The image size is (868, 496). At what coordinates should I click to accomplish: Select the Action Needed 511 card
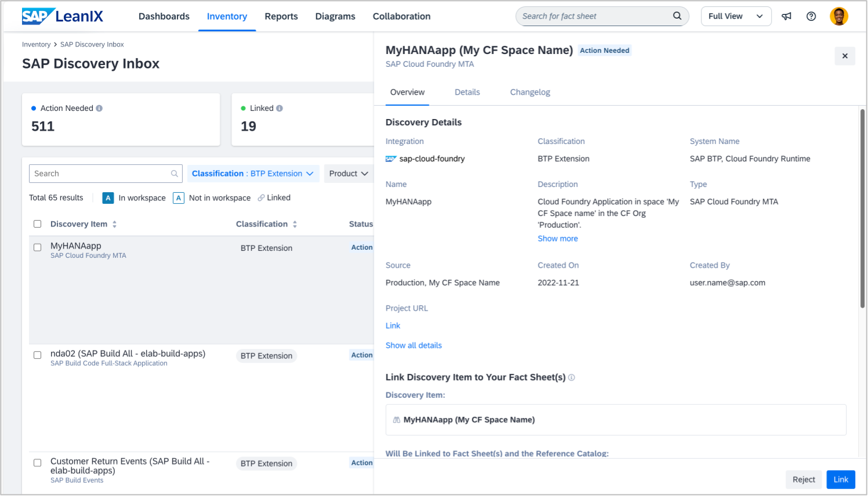pyautogui.click(x=121, y=120)
